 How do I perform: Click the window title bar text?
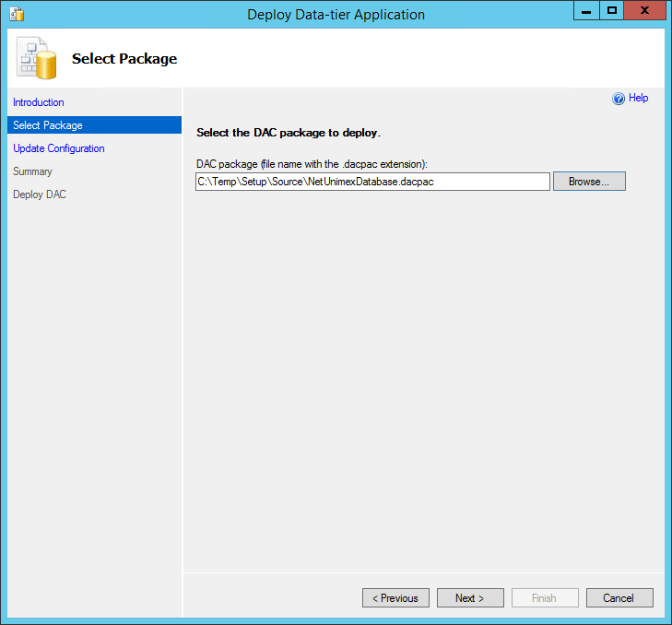pyautogui.click(x=336, y=14)
